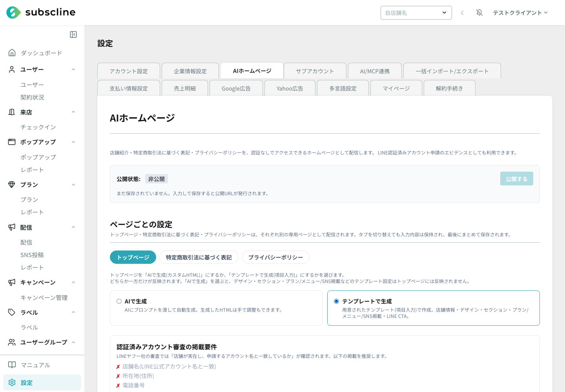
Task: Open the 支払い情報設定 tab
Action: [x=129, y=88]
